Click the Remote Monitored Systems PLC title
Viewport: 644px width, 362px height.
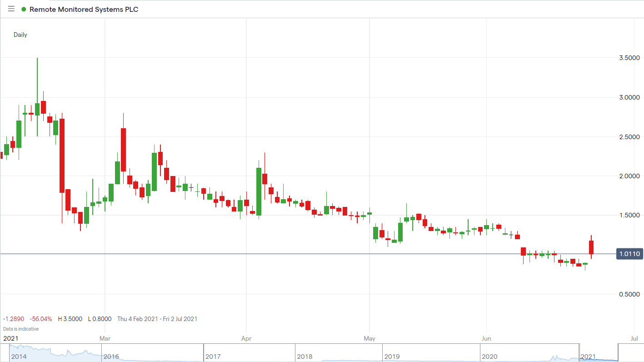click(84, 9)
